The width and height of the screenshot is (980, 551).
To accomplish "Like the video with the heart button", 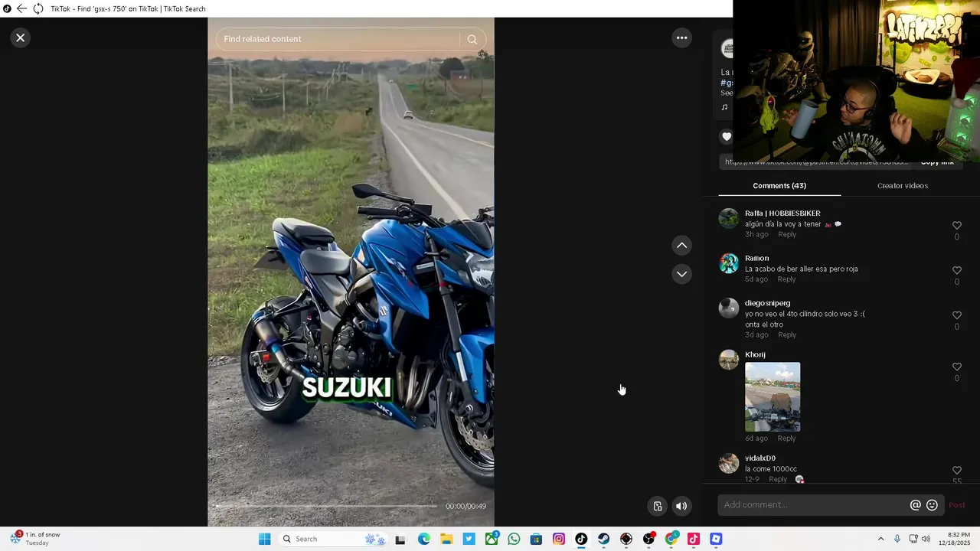I will pos(727,137).
